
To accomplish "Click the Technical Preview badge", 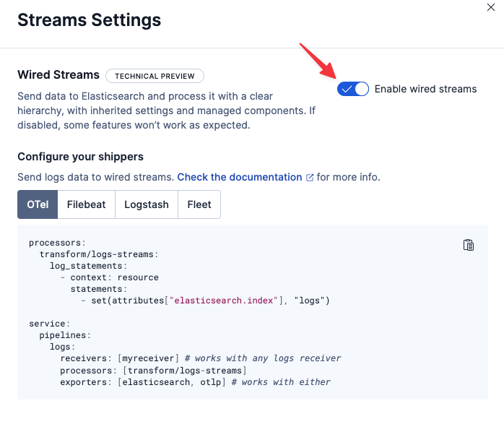I will [x=155, y=76].
